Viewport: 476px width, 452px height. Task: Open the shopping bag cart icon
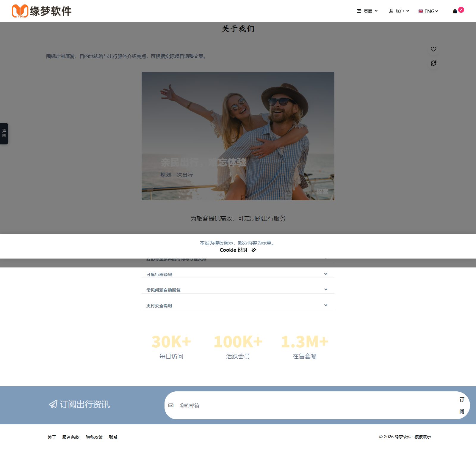(x=455, y=11)
